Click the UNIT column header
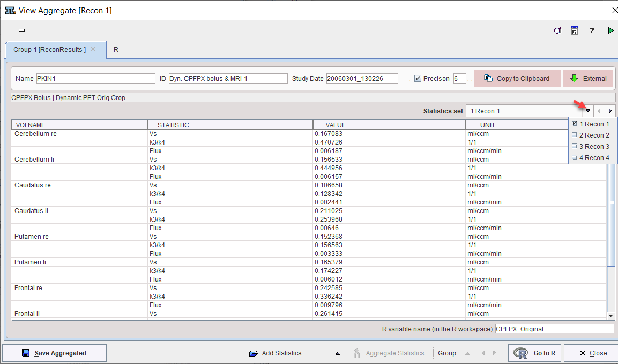Image resolution: width=618 pixels, height=364 pixels. coord(517,125)
